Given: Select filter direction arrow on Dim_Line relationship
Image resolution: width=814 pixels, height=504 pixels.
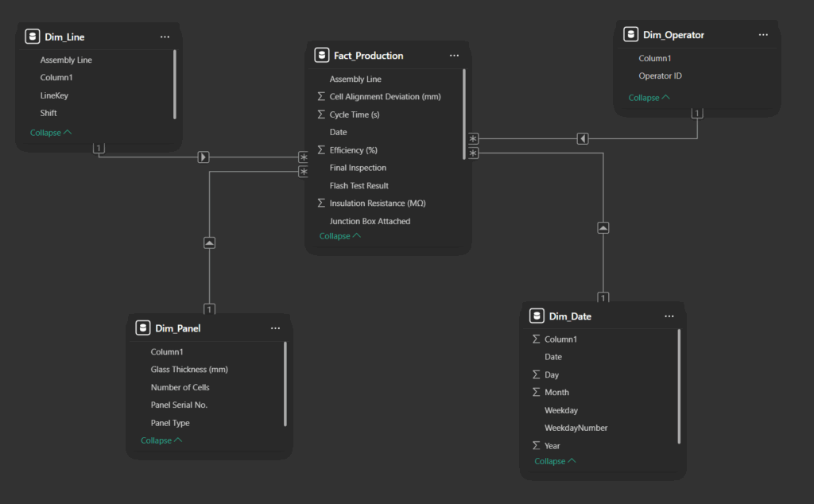Looking at the screenshot, I should click(203, 157).
